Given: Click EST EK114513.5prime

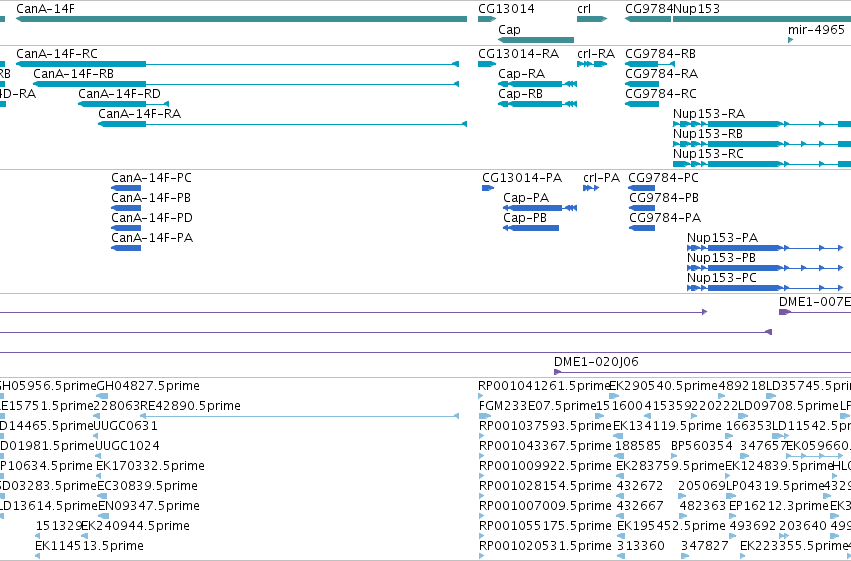Looking at the screenshot, I should (x=38, y=556).
